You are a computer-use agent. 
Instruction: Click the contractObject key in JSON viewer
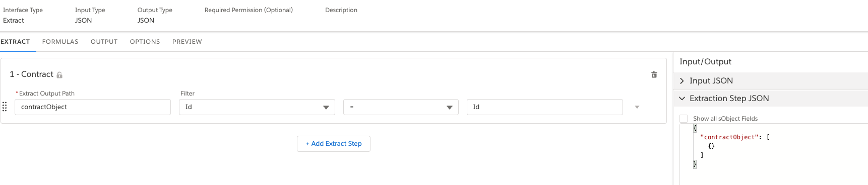click(x=729, y=137)
